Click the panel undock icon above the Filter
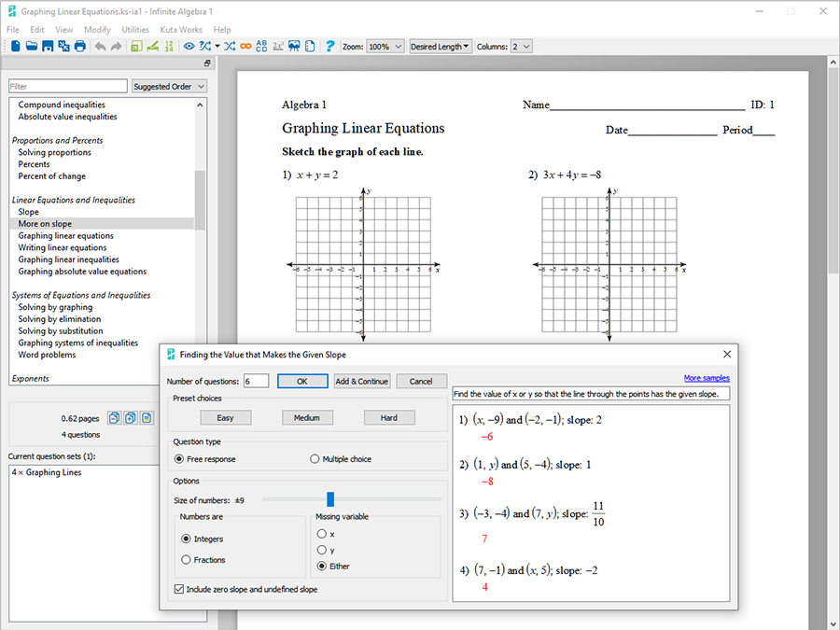Viewport: 840px width, 630px height. (207, 63)
